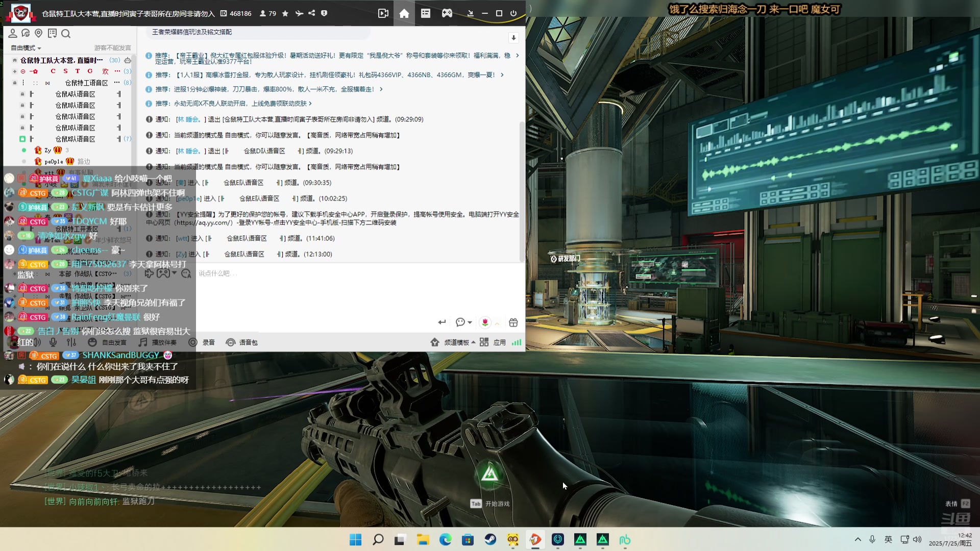Open the gift box icon
Viewport: 980px width, 551px height.
click(x=513, y=322)
